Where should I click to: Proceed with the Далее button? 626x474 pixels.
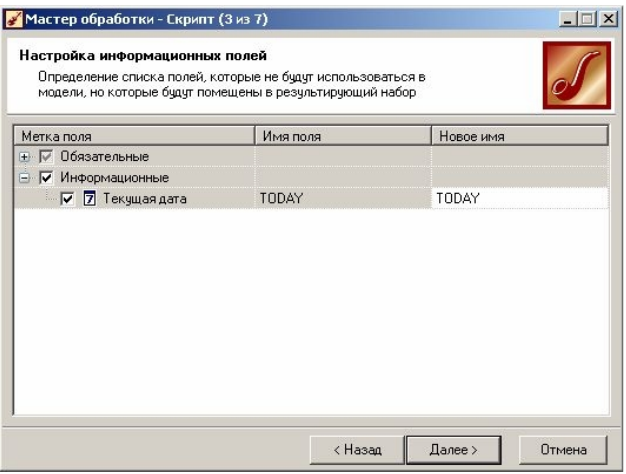[x=454, y=450]
